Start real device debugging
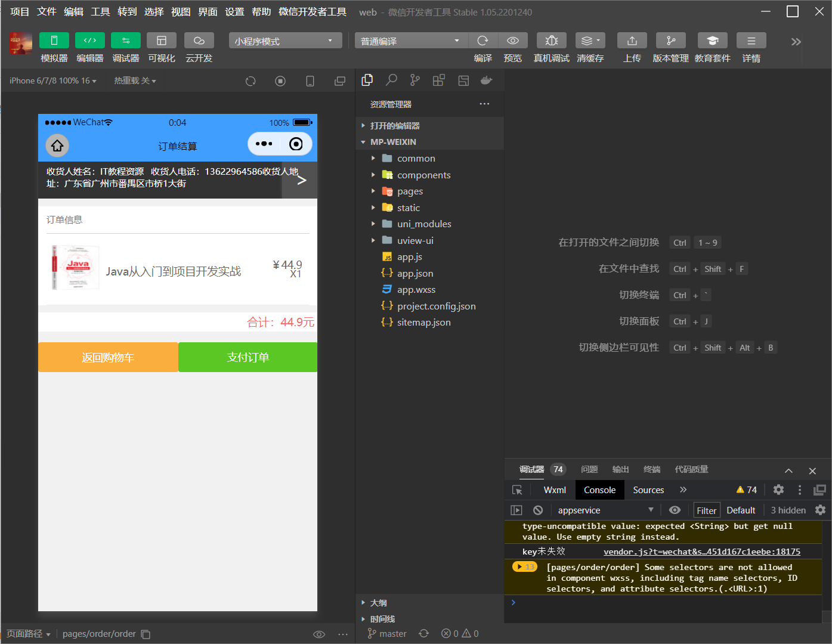This screenshot has width=832, height=644. click(552, 41)
